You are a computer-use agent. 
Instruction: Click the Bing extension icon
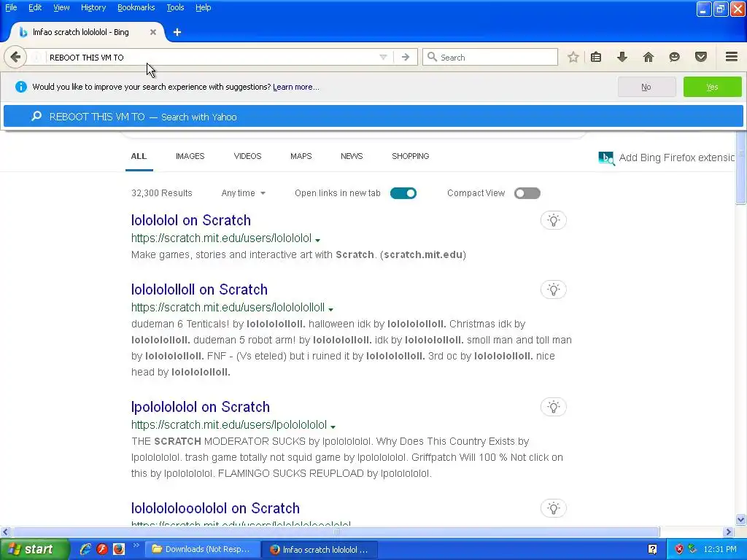(x=606, y=158)
